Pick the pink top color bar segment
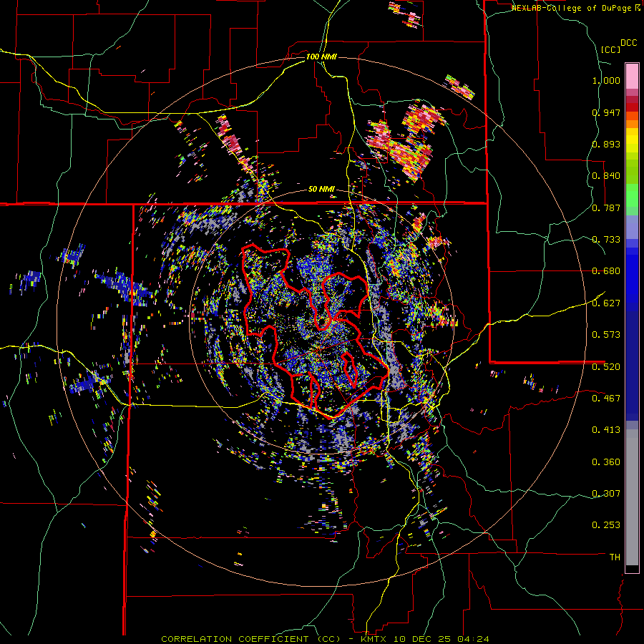The image size is (644, 644). point(632,76)
